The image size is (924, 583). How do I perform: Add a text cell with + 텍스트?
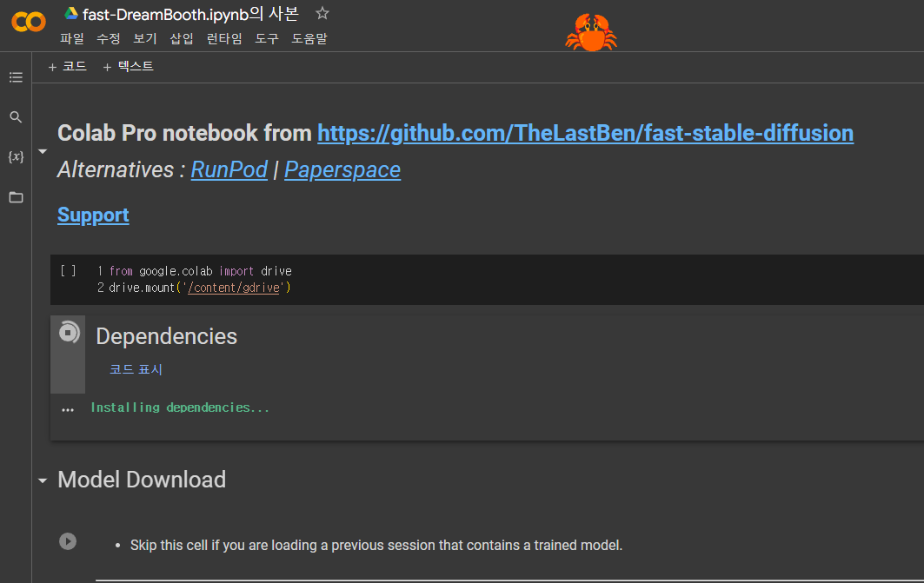click(x=129, y=67)
